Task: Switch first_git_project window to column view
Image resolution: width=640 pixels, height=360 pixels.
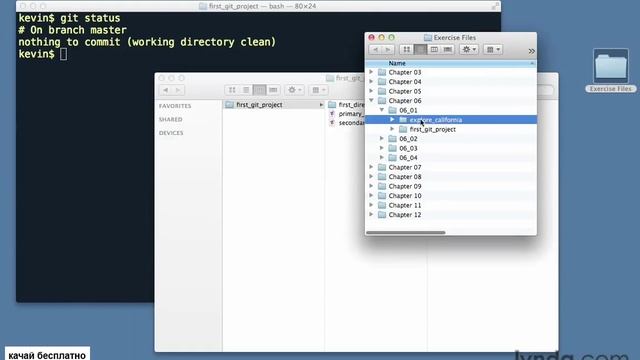Action: coord(259,90)
